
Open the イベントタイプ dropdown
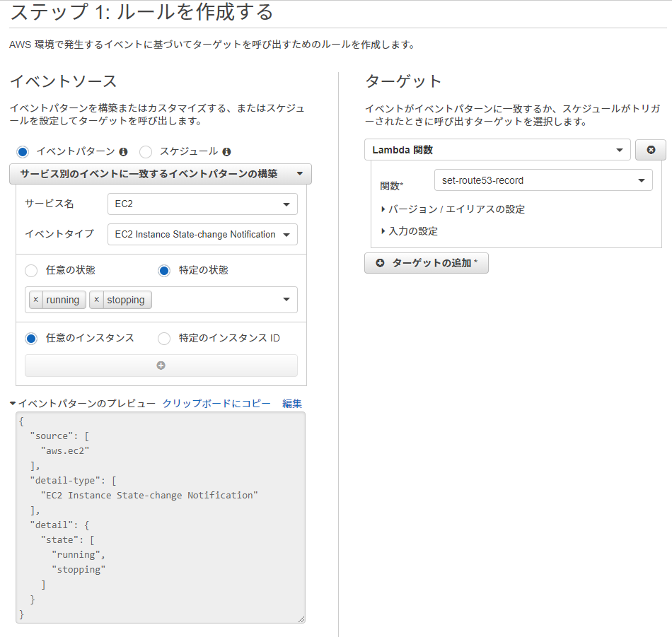click(202, 234)
